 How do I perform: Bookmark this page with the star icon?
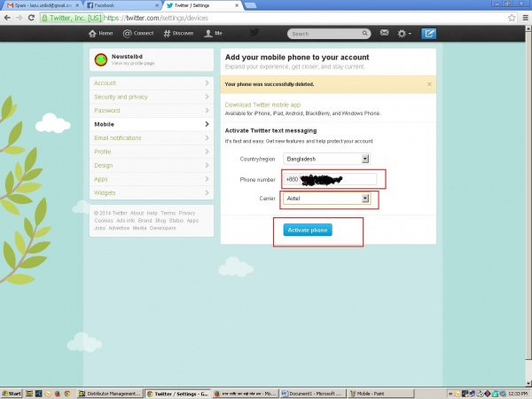click(x=512, y=18)
